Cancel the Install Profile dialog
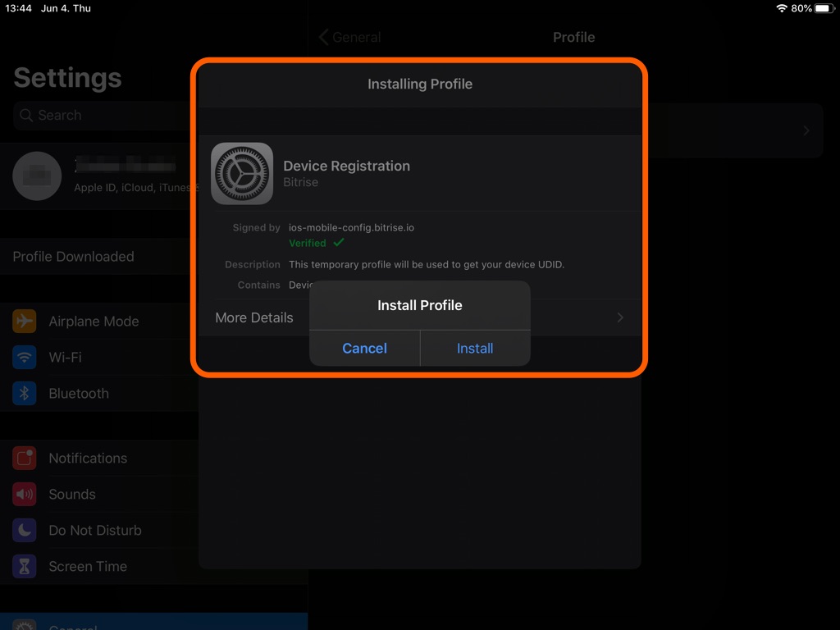This screenshot has height=630, width=840. pyautogui.click(x=364, y=348)
